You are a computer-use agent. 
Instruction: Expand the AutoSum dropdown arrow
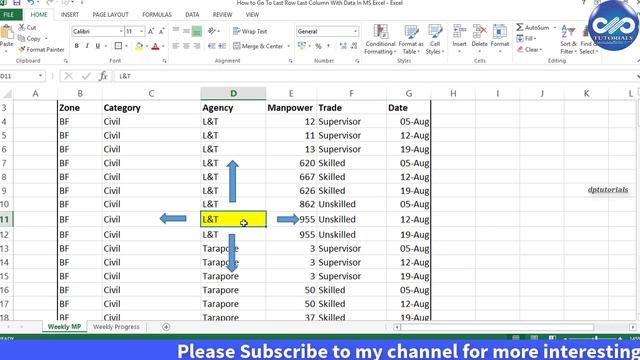click(555, 27)
